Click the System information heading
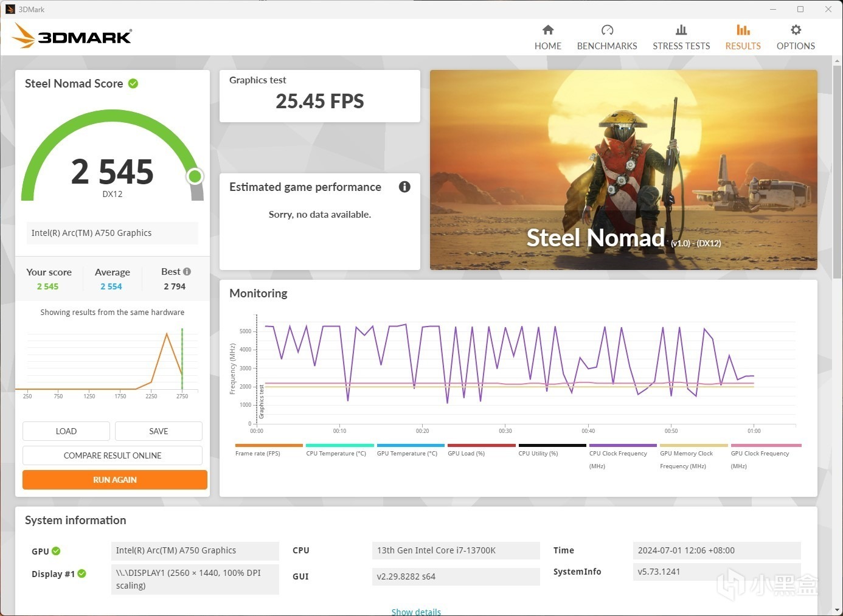This screenshot has height=616, width=843. [x=75, y=520]
